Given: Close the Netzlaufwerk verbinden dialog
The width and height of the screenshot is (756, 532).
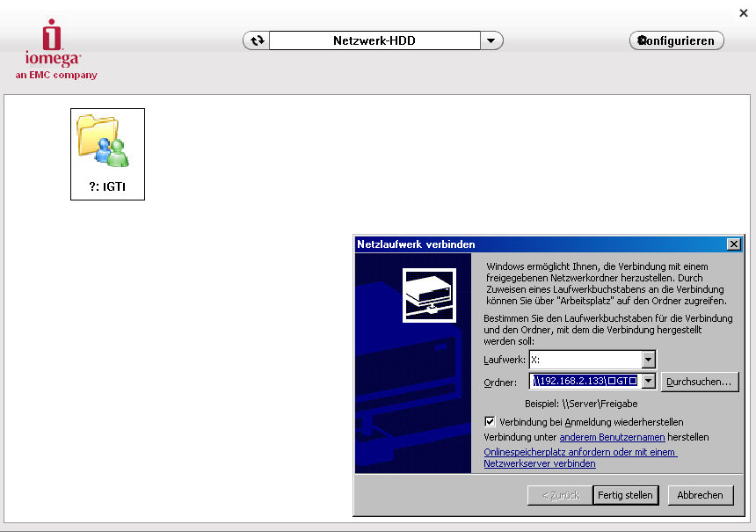Looking at the screenshot, I should click(x=733, y=244).
